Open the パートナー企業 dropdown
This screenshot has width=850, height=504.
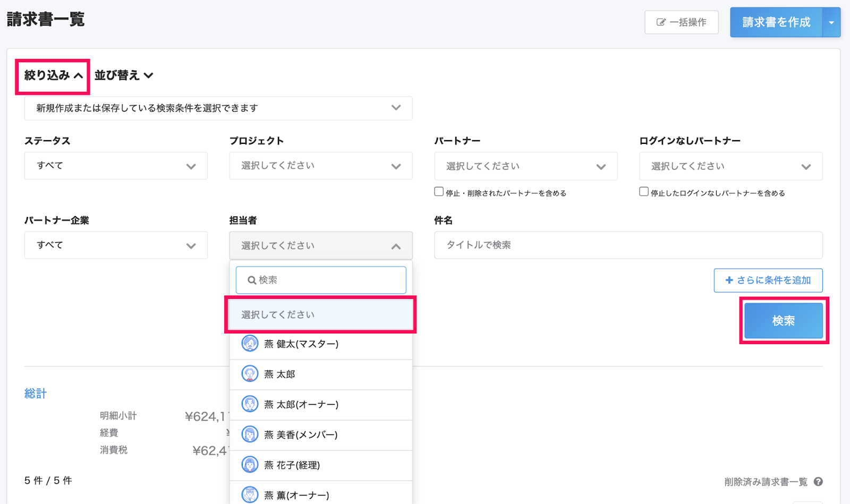[116, 245]
